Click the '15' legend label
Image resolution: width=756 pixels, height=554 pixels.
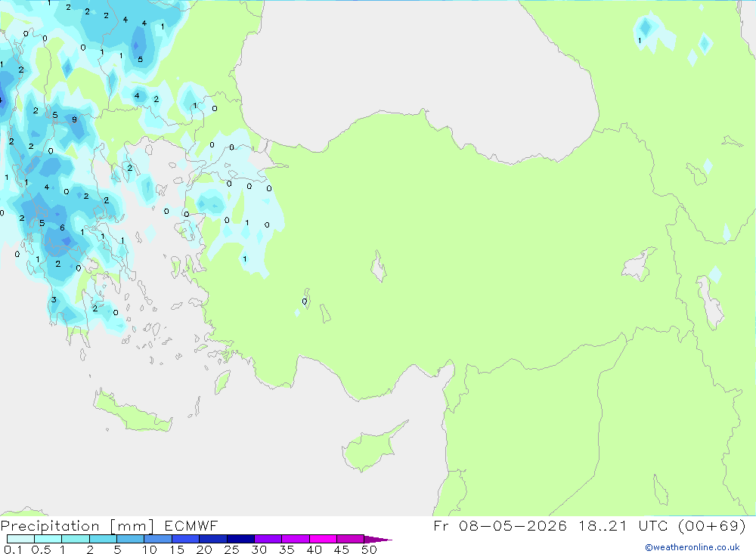point(177,549)
